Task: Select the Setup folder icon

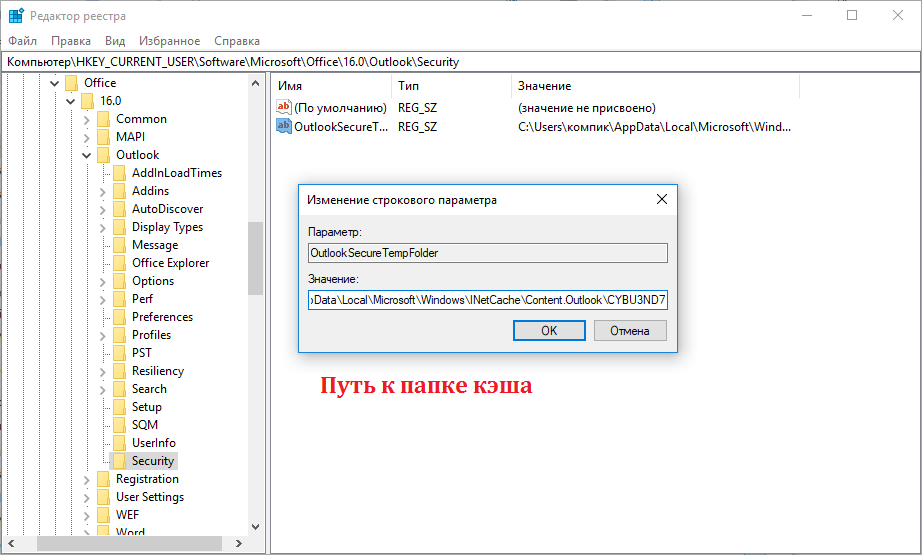Action: point(119,407)
